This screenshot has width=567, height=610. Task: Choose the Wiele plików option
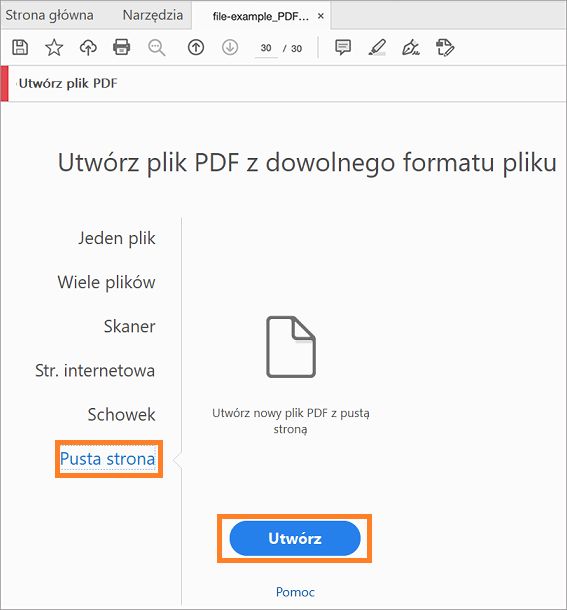coord(106,282)
